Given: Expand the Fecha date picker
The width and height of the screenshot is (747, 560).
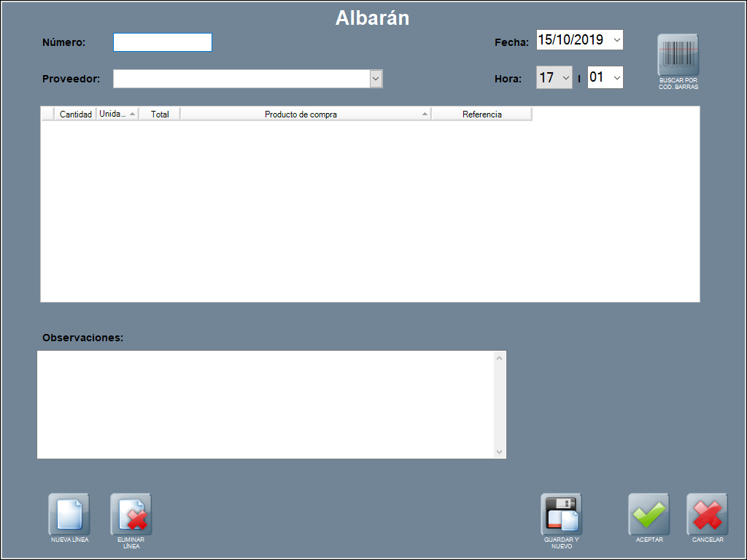Looking at the screenshot, I should [x=616, y=40].
